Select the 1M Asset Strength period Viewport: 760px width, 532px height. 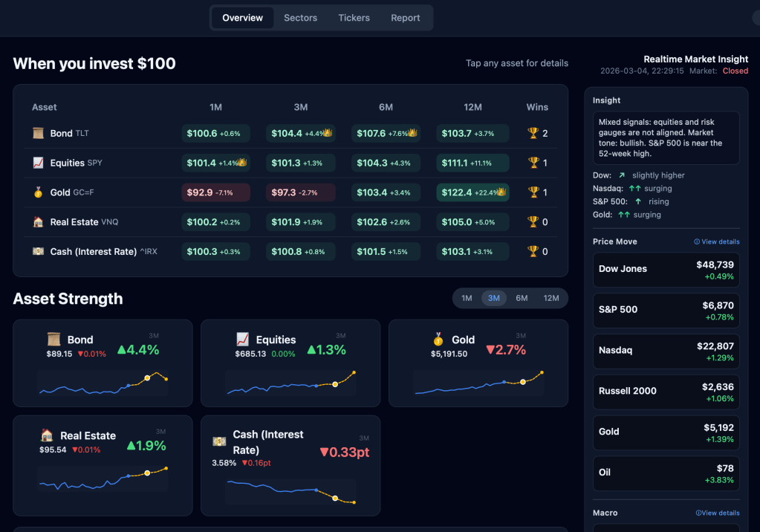click(x=467, y=298)
